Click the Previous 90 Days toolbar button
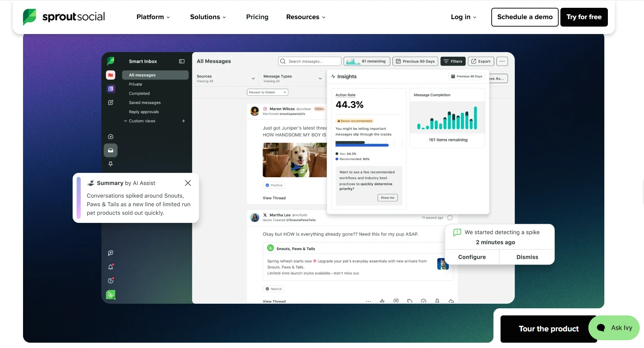Screen dimensions: 644x348 click(x=415, y=61)
